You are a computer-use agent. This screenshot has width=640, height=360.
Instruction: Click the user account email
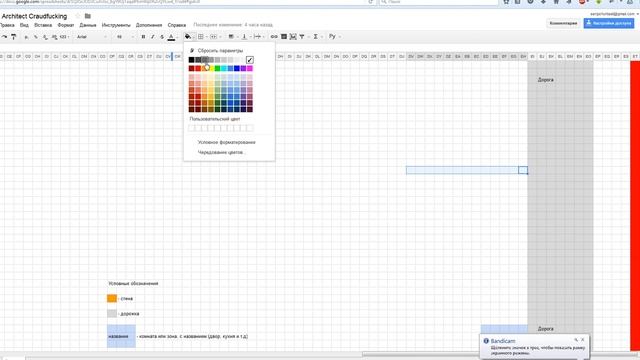coord(612,14)
